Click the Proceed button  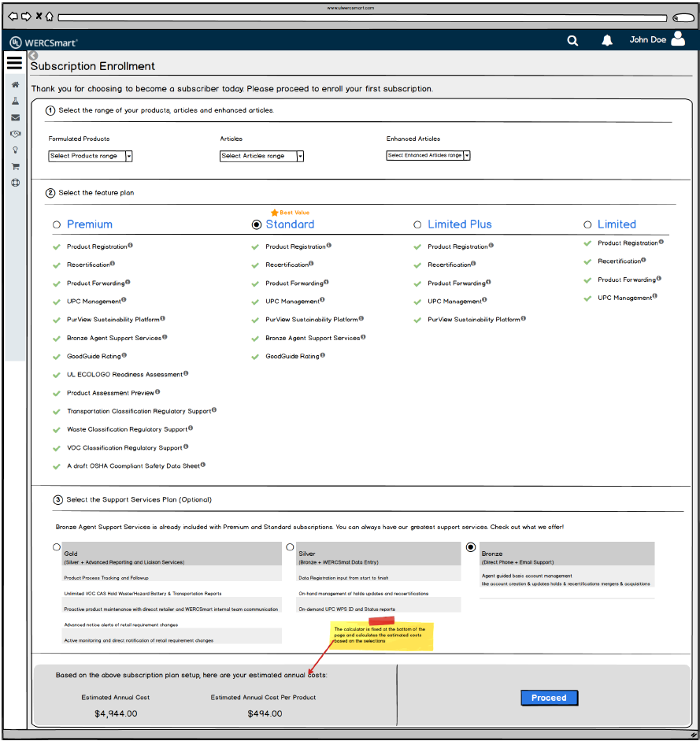(549, 698)
